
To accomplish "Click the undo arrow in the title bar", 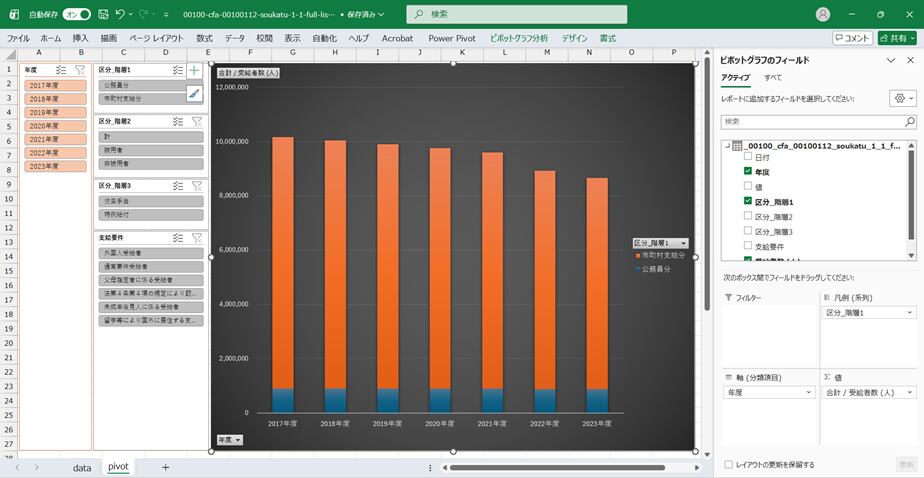I will (121, 14).
